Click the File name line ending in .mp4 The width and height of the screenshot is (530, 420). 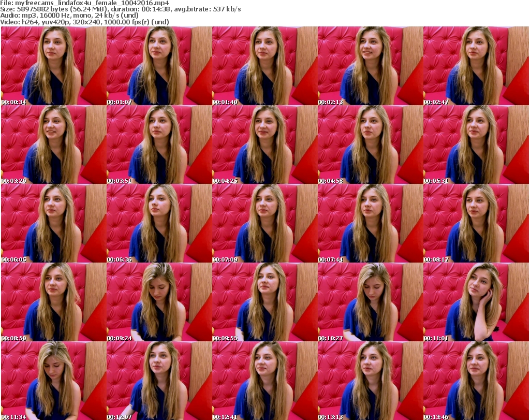[84, 3]
